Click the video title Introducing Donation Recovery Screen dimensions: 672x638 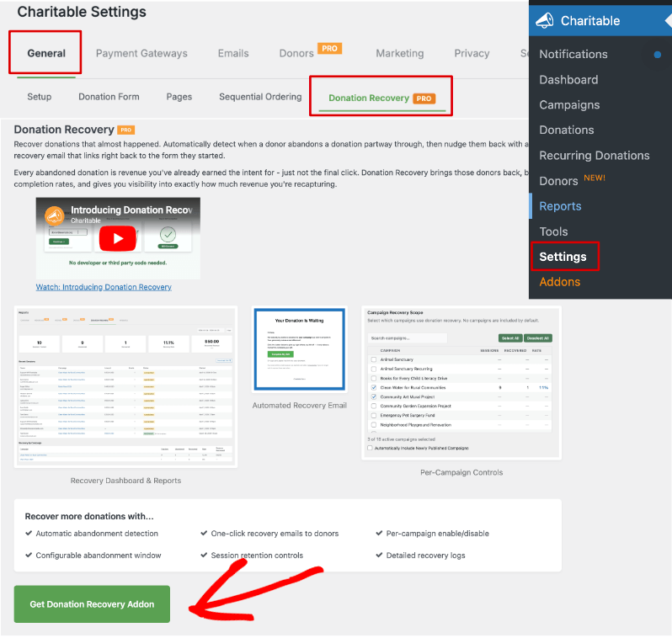[131, 210]
